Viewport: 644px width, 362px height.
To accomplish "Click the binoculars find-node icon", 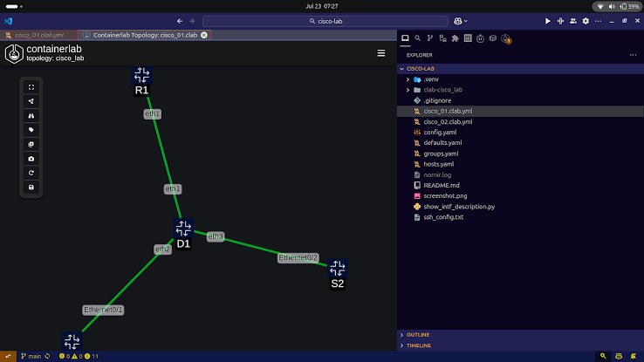I will [31, 116].
